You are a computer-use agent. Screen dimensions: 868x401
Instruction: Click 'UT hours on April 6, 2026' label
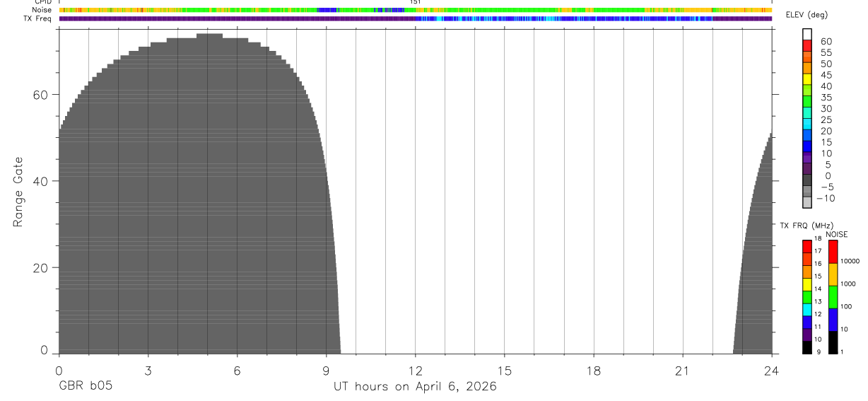point(415,387)
